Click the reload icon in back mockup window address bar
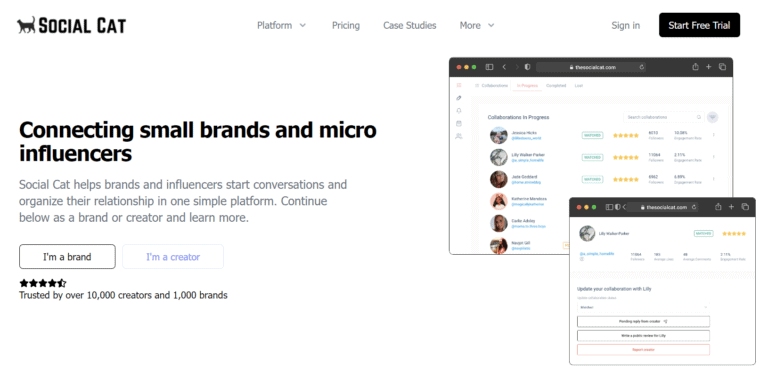 click(x=642, y=67)
